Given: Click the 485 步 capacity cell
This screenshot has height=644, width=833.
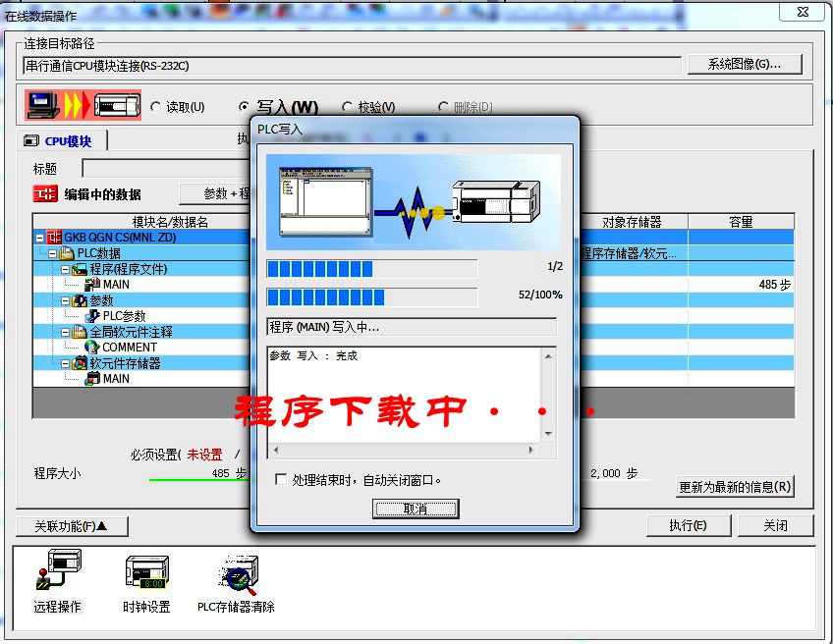Looking at the screenshot, I should (x=741, y=285).
